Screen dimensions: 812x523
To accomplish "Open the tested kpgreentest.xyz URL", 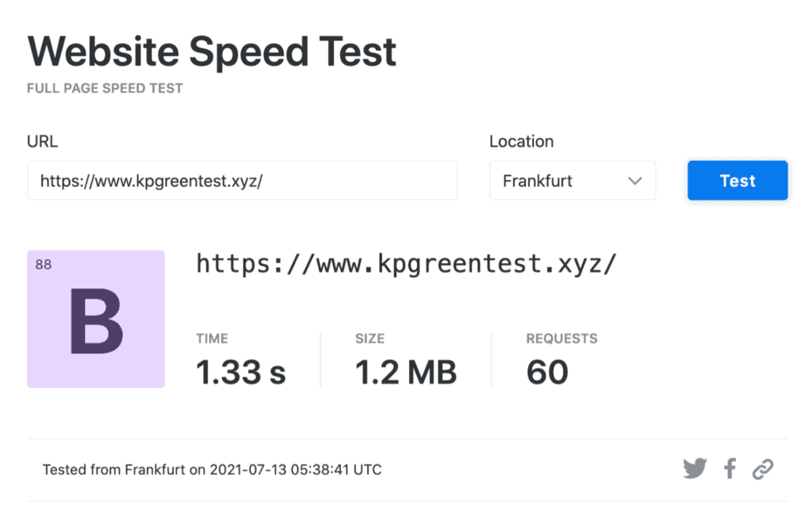I will click(404, 264).
